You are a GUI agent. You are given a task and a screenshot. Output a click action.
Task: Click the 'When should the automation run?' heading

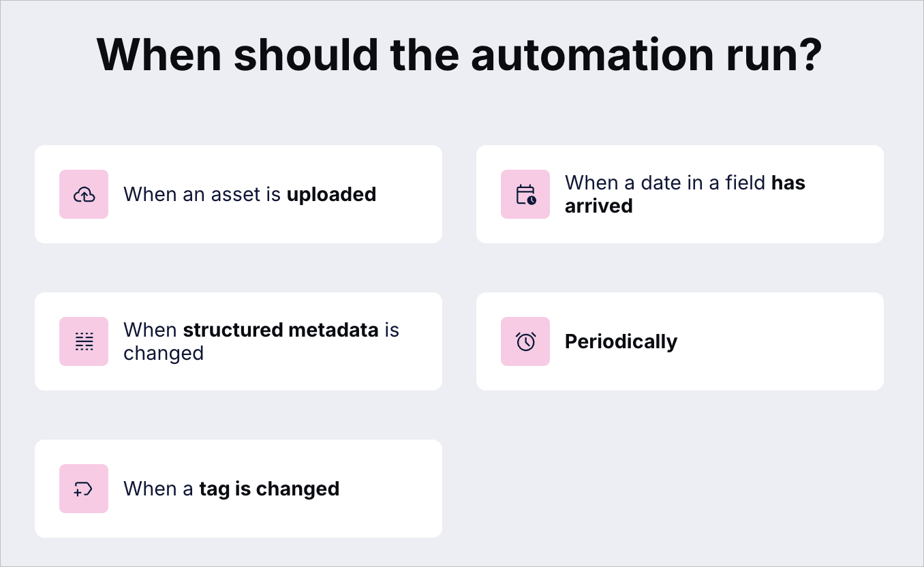pyautogui.click(x=460, y=55)
